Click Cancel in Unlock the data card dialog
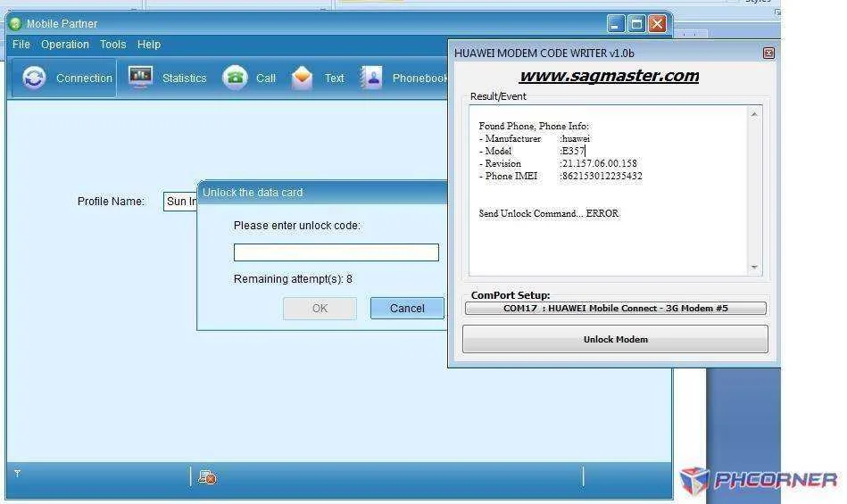This screenshot has height=504, width=847. pyautogui.click(x=407, y=308)
